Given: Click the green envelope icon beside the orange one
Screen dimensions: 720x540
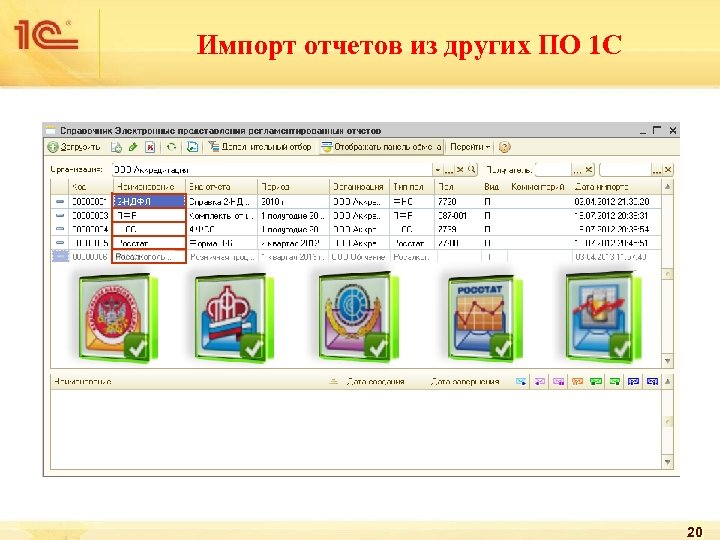Looking at the screenshot, I should click(596, 382).
